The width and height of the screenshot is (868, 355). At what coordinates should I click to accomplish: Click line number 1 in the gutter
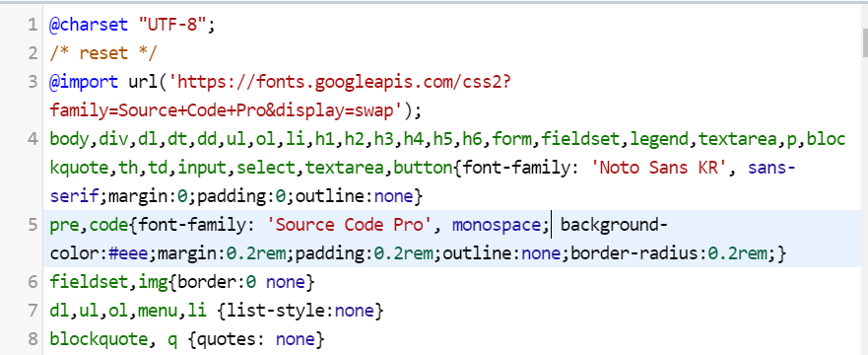[33, 25]
